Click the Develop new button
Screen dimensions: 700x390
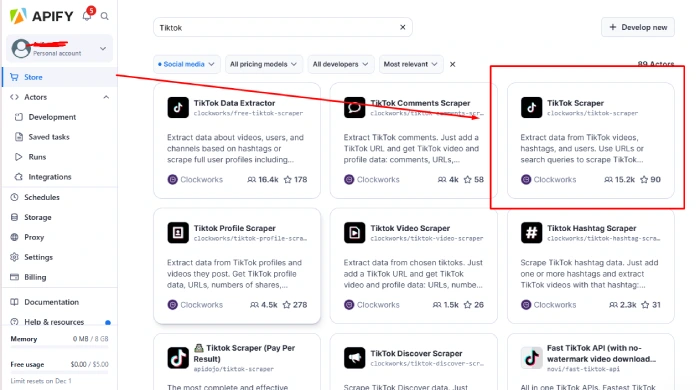point(638,27)
